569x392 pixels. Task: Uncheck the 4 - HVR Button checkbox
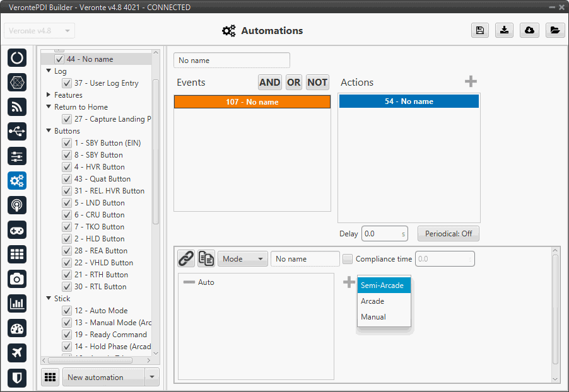(66, 167)
